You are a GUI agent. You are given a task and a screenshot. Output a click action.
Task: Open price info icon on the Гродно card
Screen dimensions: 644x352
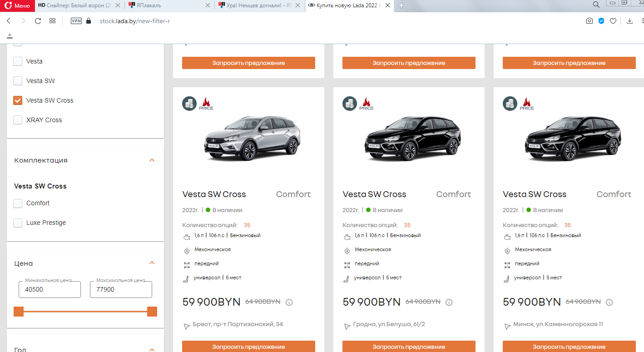click(x=449, y=302)
